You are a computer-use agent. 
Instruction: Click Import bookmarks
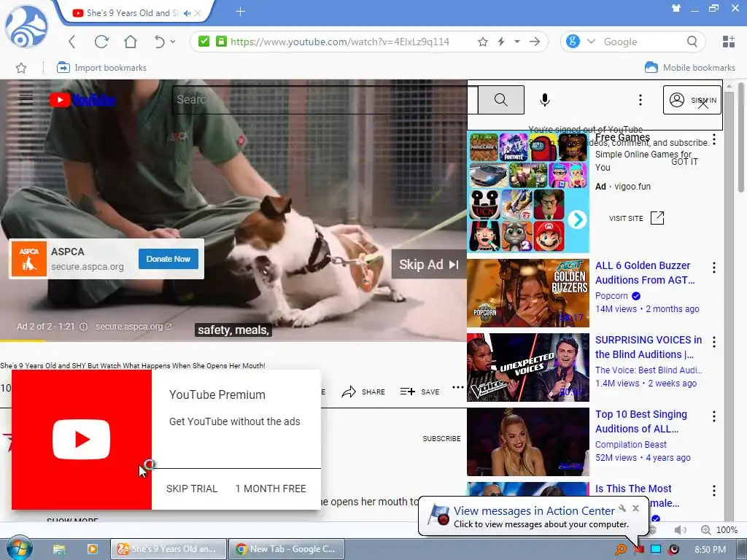pyautogui.click(x=101, y=68)
